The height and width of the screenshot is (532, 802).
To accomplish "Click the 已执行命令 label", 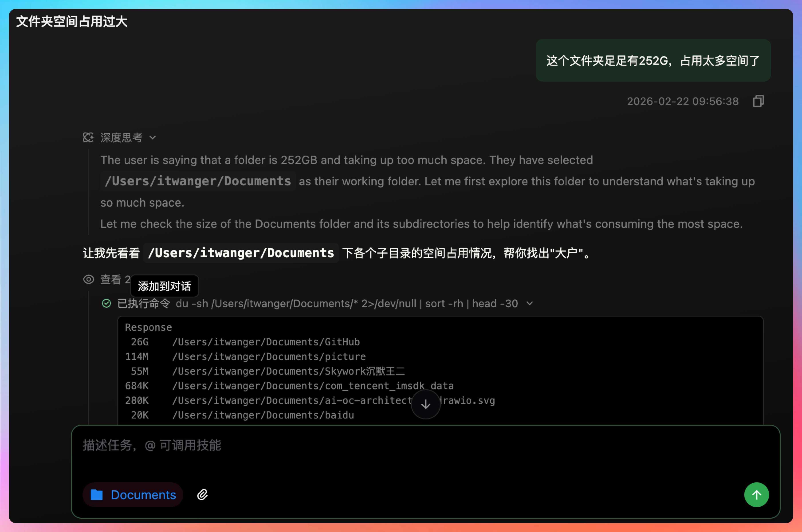I will [143, 303].
